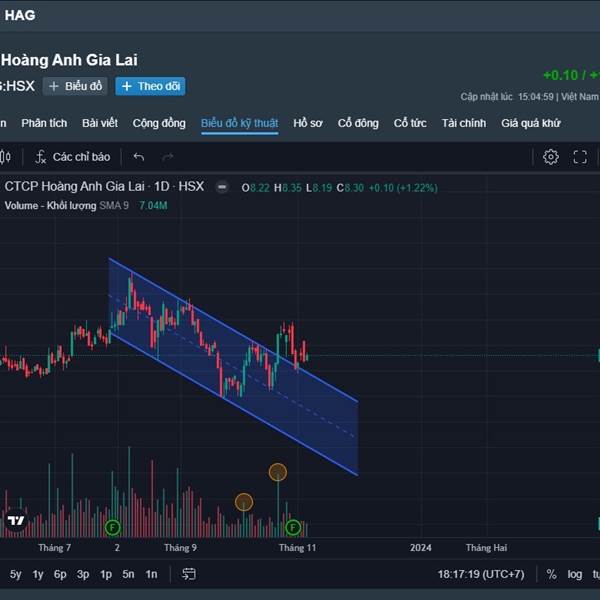The width and height of the screenshot is (600, 600).
Task: Select the 1p time range
Action: click(106, 574)
